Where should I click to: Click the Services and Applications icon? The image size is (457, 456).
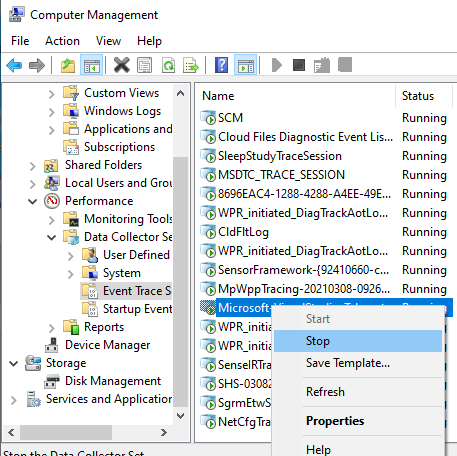34,399
